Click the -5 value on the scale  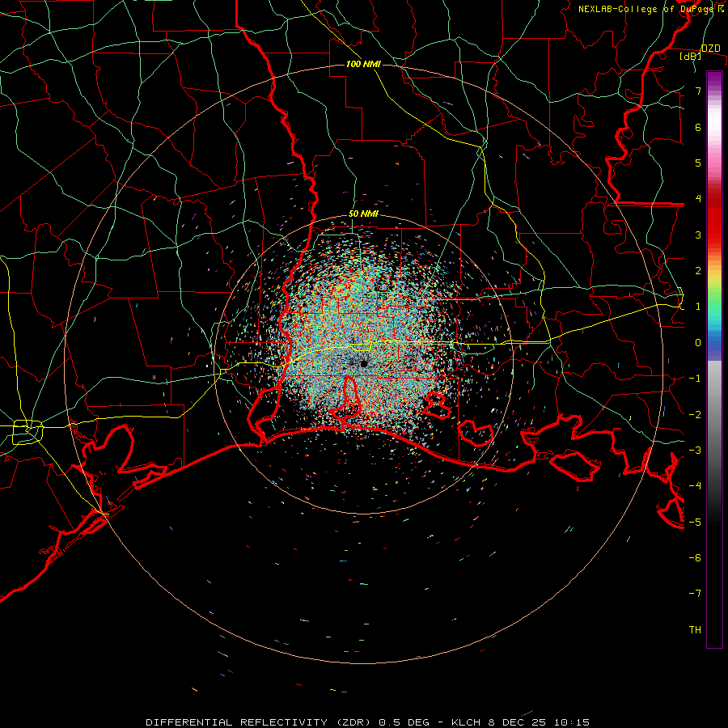click(x=695, y=523)
